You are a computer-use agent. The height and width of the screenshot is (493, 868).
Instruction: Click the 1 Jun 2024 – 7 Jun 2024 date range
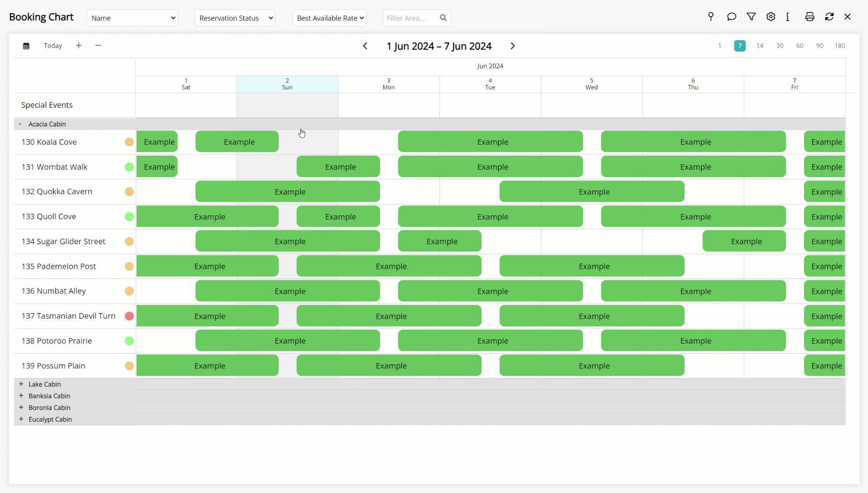[439, 46]
